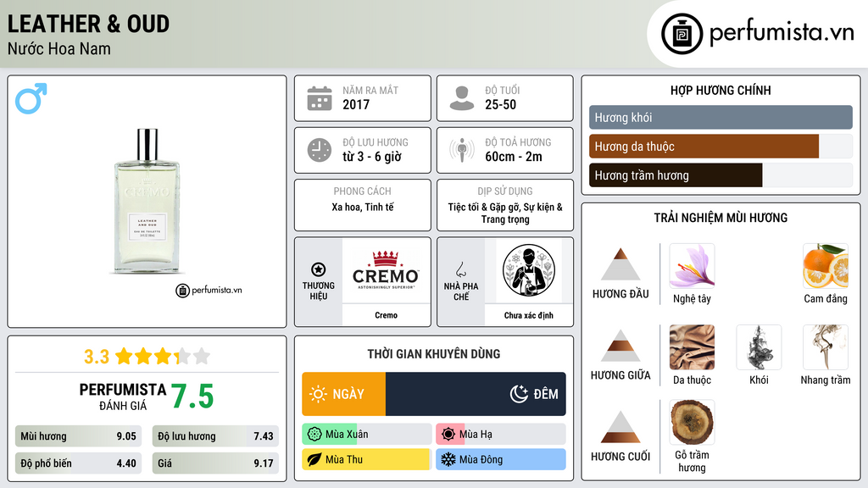This screenshot has height=488, width=868.
Task: Click the watermark perfumista.vn under bottle
Action: [x=209, y=290]
